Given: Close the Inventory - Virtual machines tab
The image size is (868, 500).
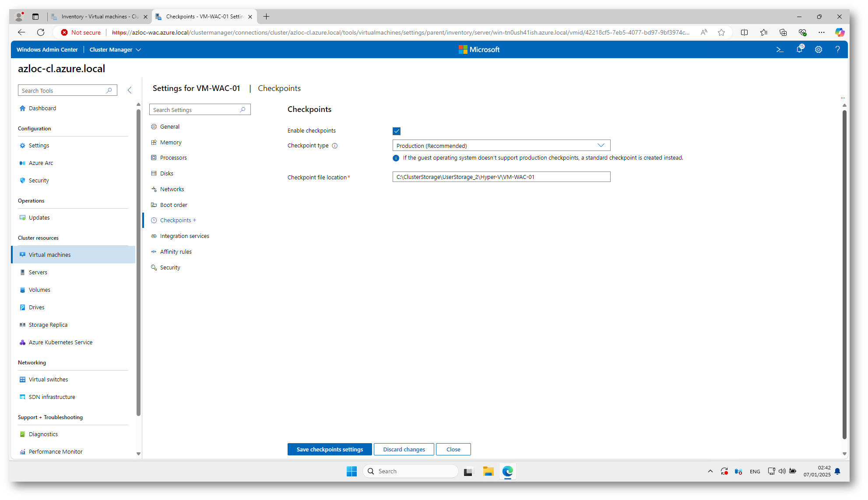Looking at the screenshot, I should click(145, 17).
